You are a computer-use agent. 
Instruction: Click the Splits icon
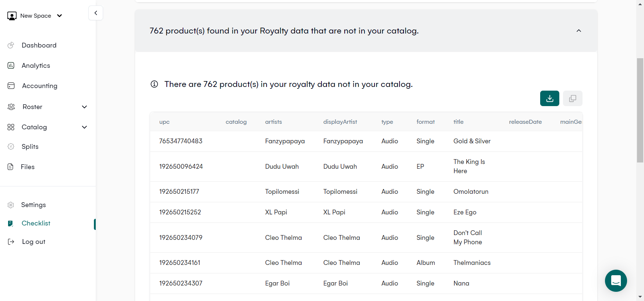tap(11, 147)
